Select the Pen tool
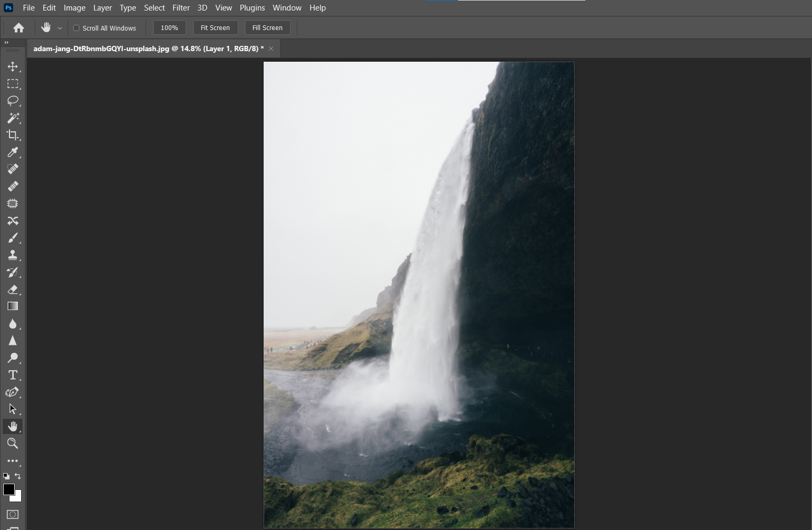812x530 pixels. point(13,392)
